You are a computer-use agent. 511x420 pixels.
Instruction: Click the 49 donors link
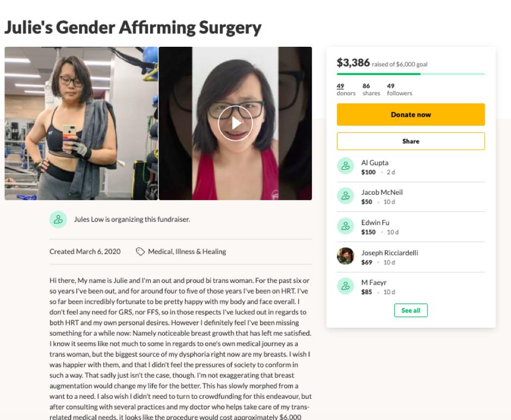click(x=346, y=89)
